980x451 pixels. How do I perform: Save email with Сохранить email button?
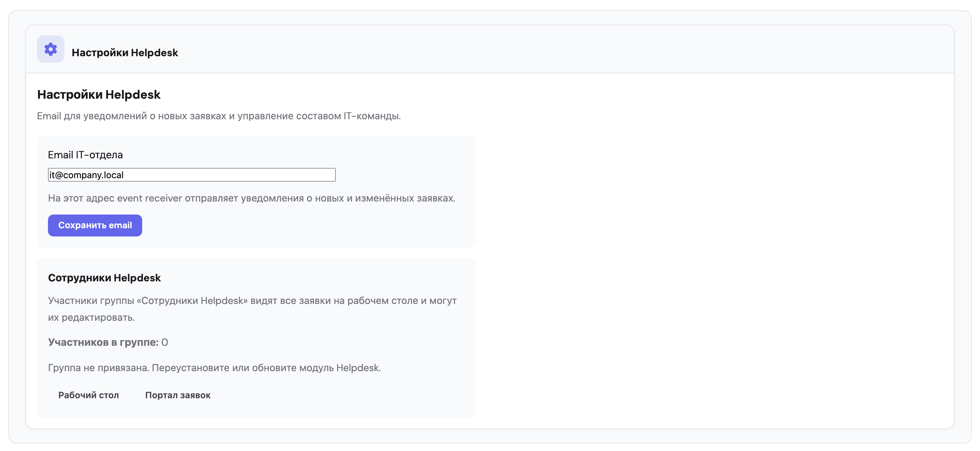pos(95,225)
